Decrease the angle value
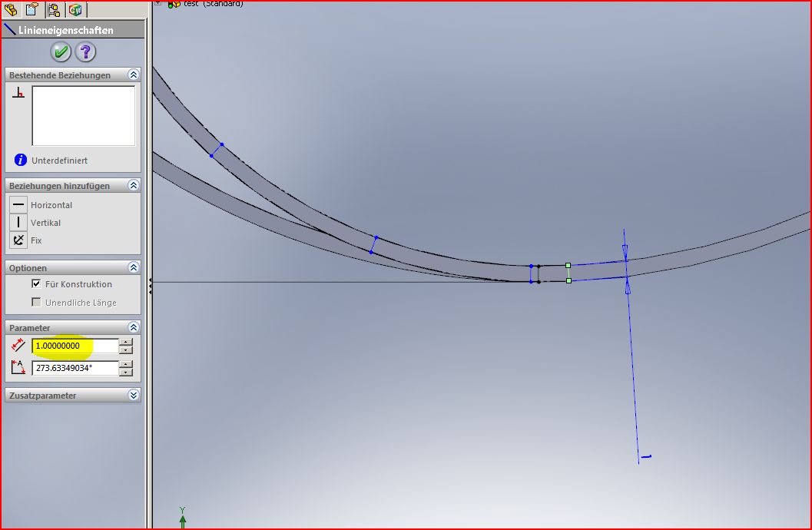 [126, 372]
